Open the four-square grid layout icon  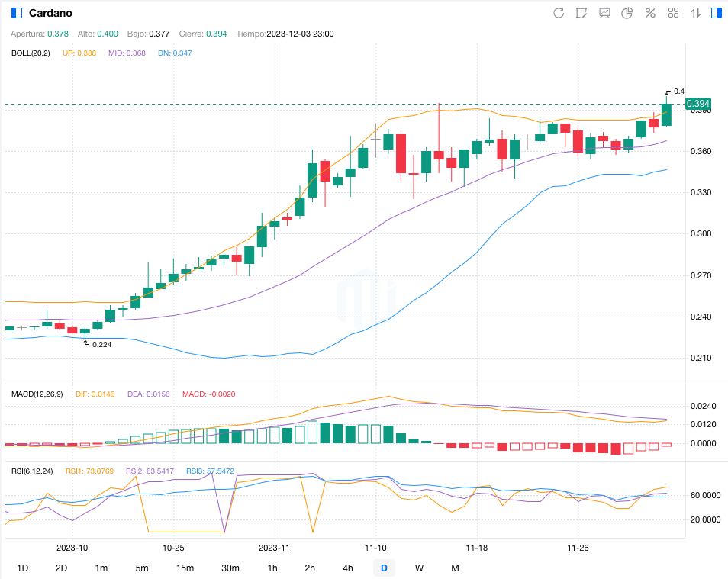click(x=673, y=13)
